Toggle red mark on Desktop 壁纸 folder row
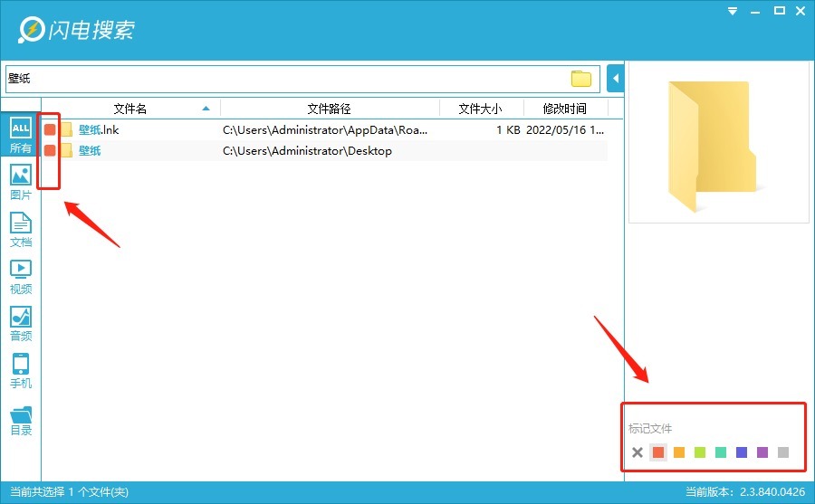The width and height of the screenshot is (815, 504). coord(50,150)
